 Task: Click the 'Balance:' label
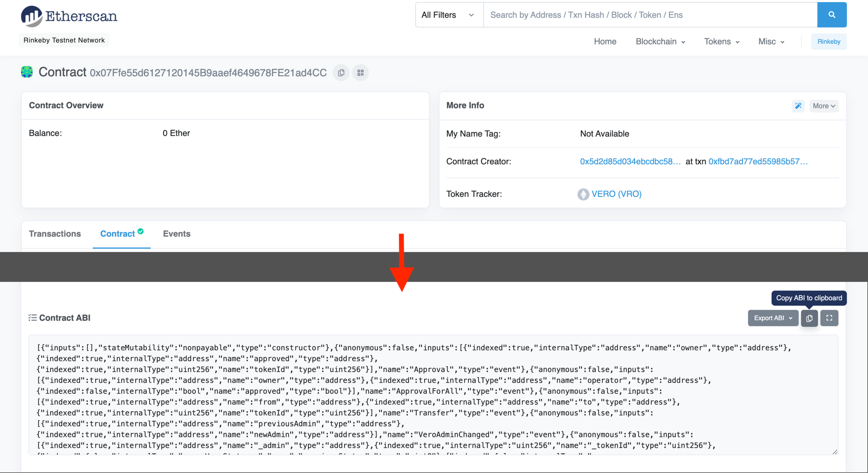click(x=45, y=133)
